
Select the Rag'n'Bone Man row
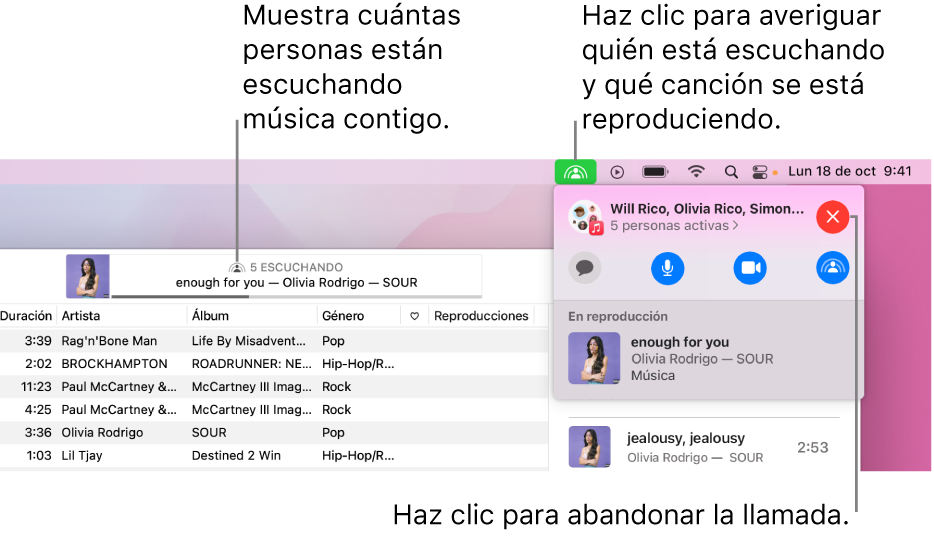(274, 341)
